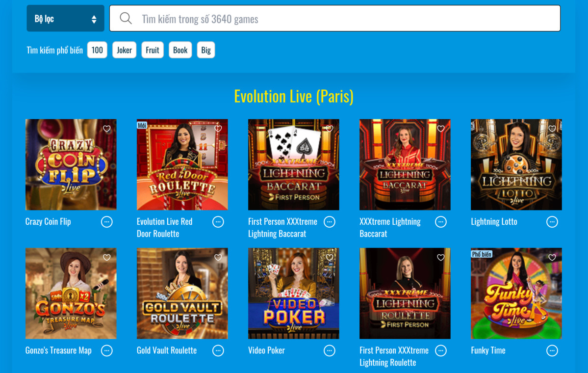Open more options for Gold Vault Roulette
The height and width of the screenshot is (373, 588).
coord(218,350)
